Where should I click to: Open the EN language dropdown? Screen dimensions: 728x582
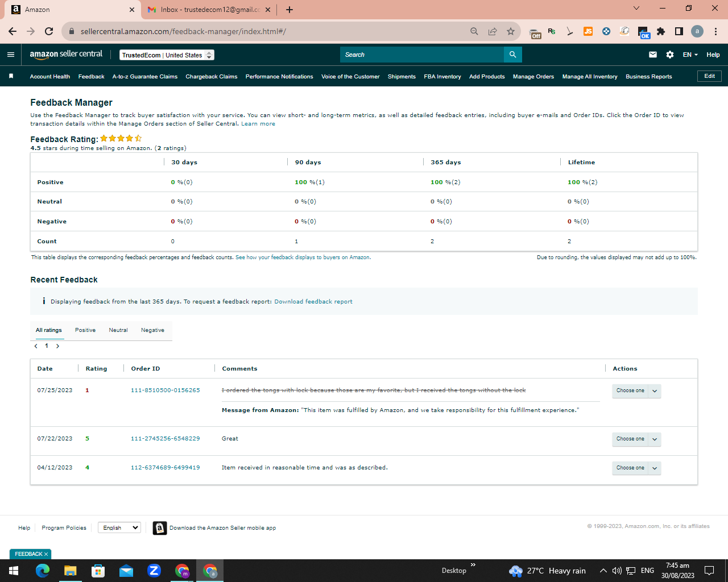[x=690, y=55]
